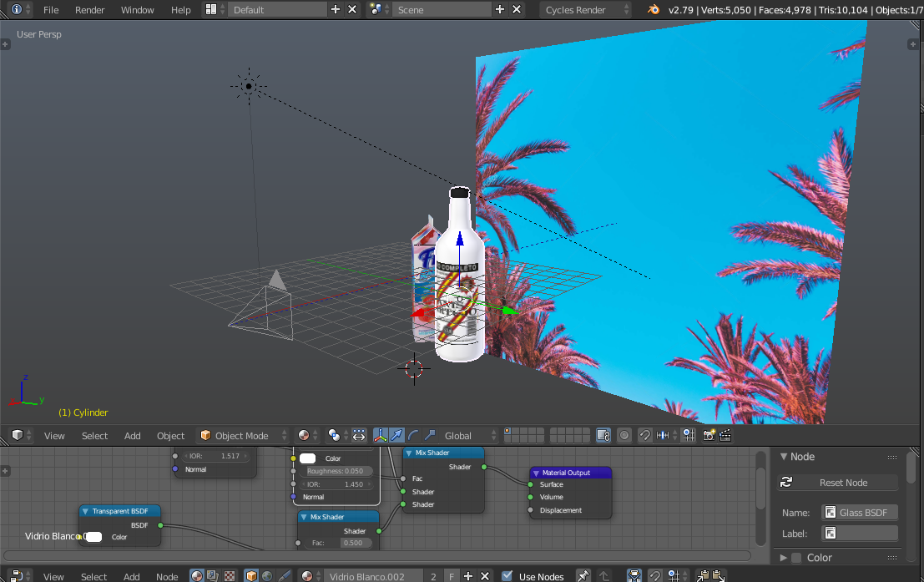Open the Object Mode dropdown
Screen dimensions: 924x582
click(243, 435)
